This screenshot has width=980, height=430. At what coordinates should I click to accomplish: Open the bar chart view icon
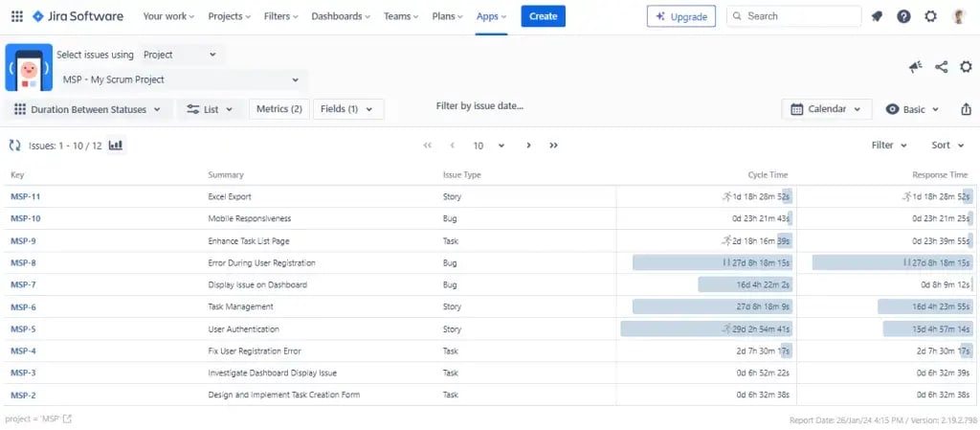tap(116, 146)
